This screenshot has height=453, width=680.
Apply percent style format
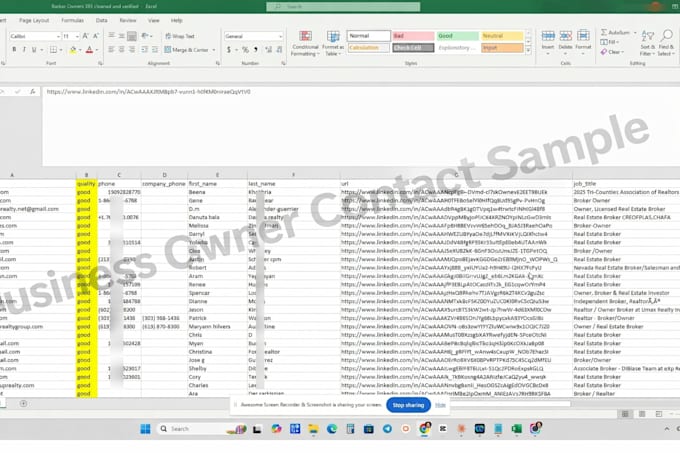245,50
